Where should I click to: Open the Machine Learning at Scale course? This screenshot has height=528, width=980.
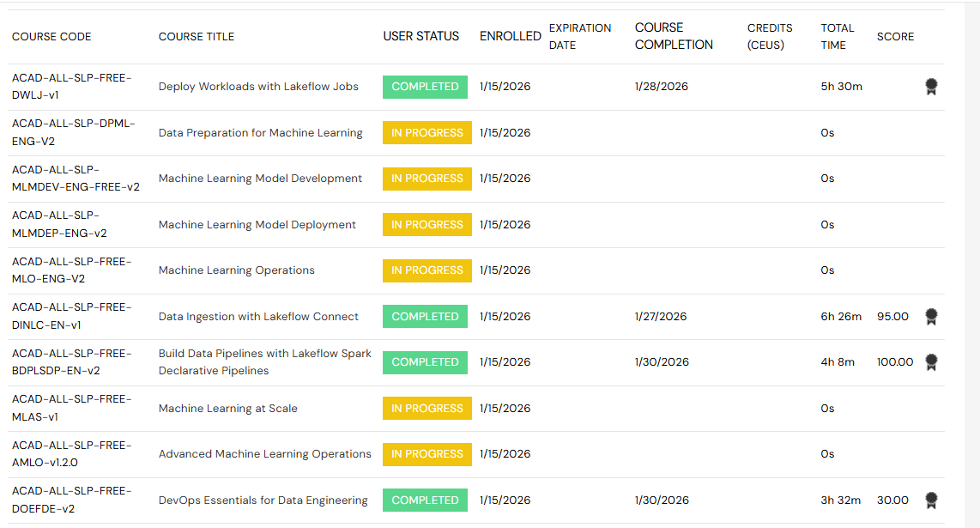click(227, 409)
